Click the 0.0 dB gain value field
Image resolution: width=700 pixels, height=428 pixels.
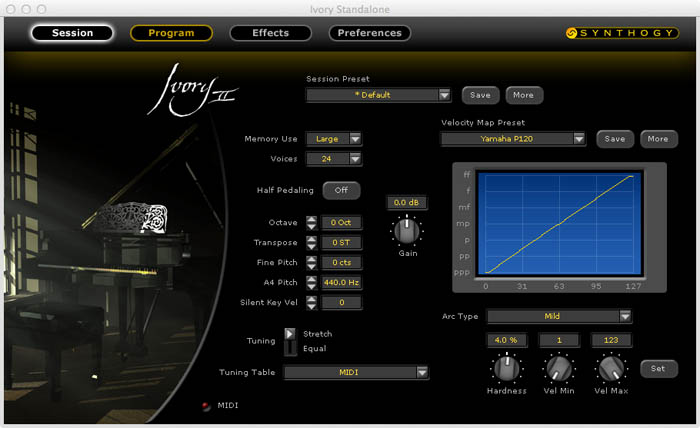click(x=407, y=203)
